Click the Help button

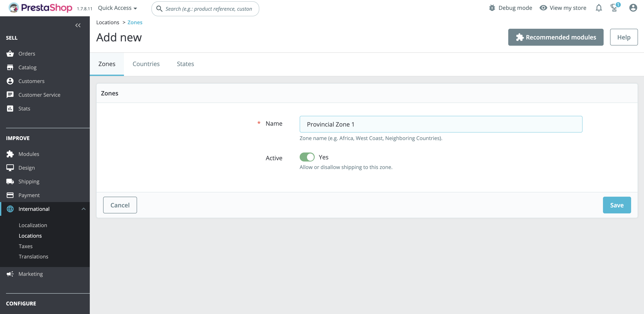tap(624, 37)
